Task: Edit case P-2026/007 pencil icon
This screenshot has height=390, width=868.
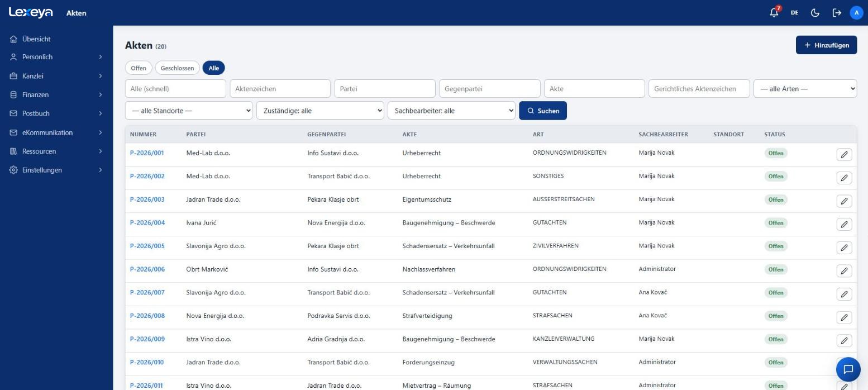Action: click(x=844, y=294)
